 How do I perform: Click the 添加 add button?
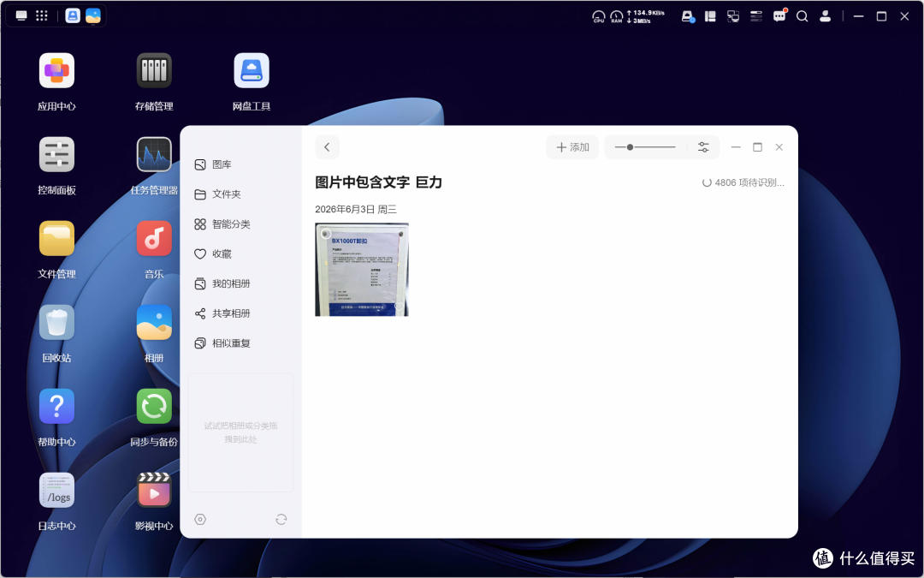(572, 147)
